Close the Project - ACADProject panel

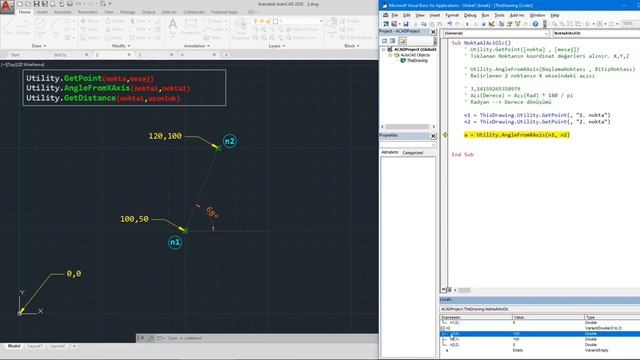point(433,32)
